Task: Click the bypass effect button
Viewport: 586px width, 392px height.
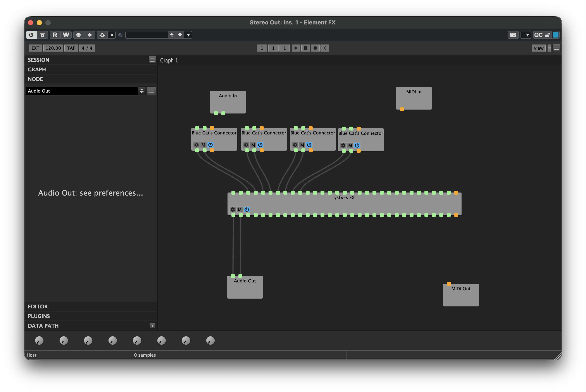Action: [x=42, y=35]
